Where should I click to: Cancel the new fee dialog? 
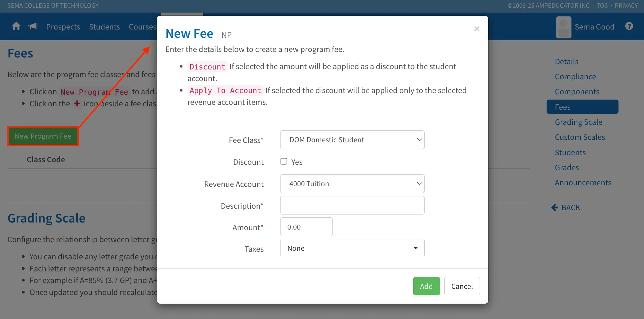click(x=462, y=286)
